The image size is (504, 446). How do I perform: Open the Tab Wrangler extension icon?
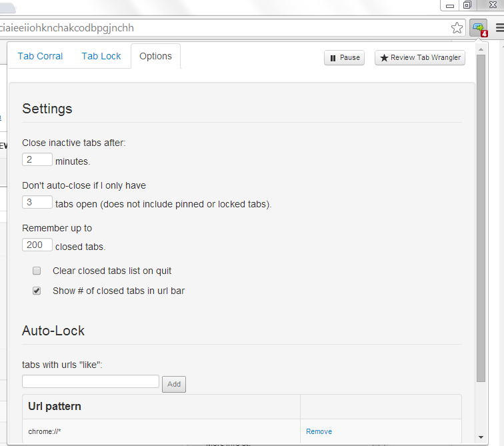479,28
